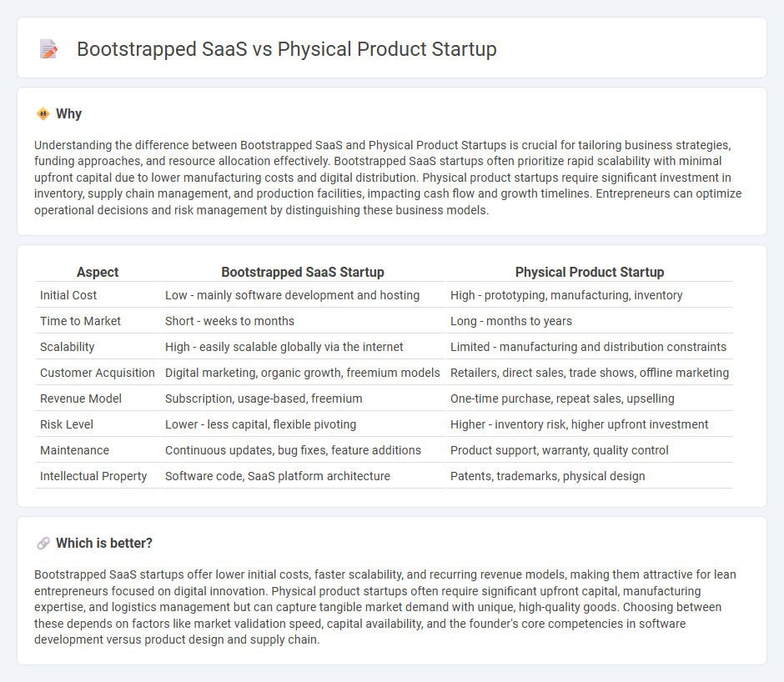Click the document pencil icon beside the title
The width and height of the screenshot is (784, 682).
pos(48,49)
